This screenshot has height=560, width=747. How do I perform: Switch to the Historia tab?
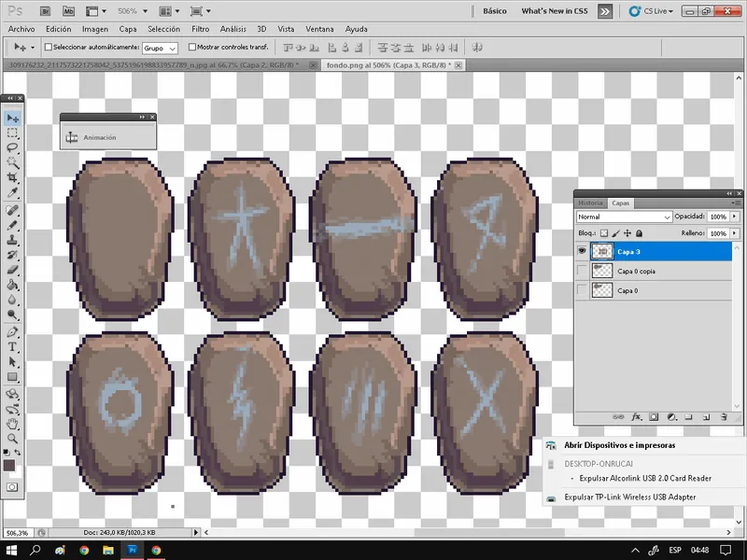(590, 203)
